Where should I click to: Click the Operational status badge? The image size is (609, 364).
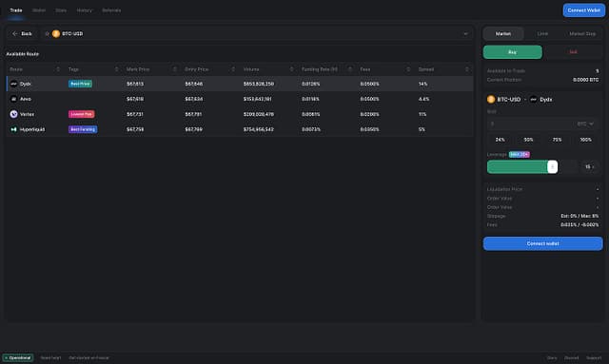(x=18, y=357)
